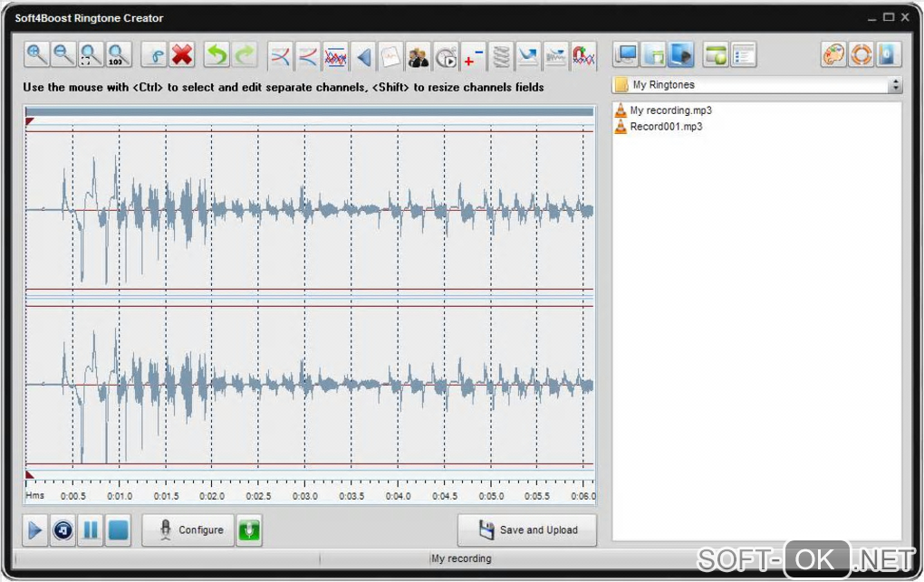Undo with the green left arrow
Viewport: 924px width, 582px height.
point(217,55)
